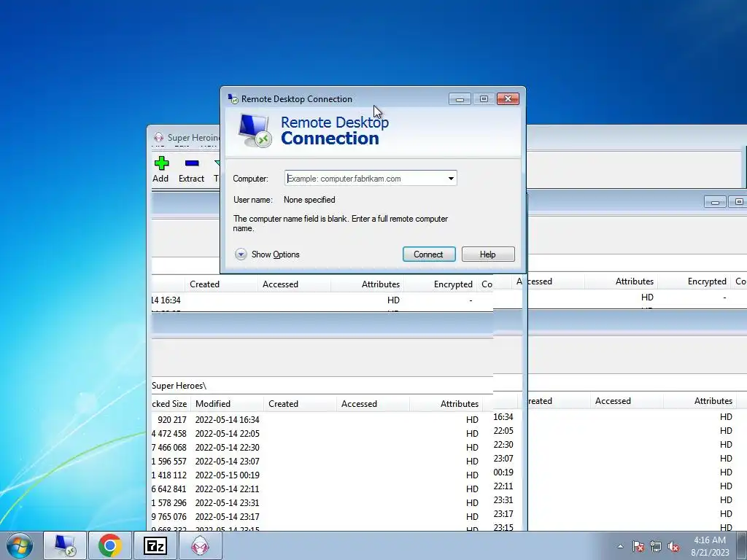Click 'None specified' user name text
747x560 pixels.
point(309,200)
